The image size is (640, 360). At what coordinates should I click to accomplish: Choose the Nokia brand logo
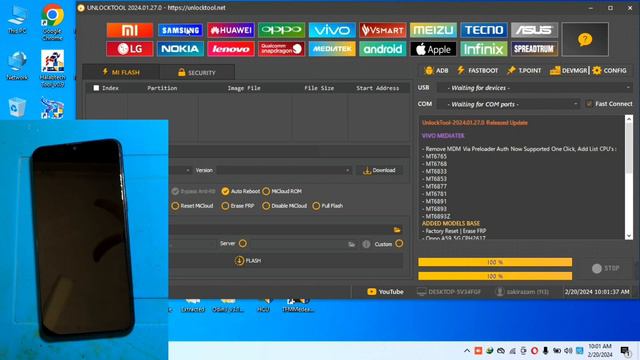pyautogui.click(x=180, y=49)
